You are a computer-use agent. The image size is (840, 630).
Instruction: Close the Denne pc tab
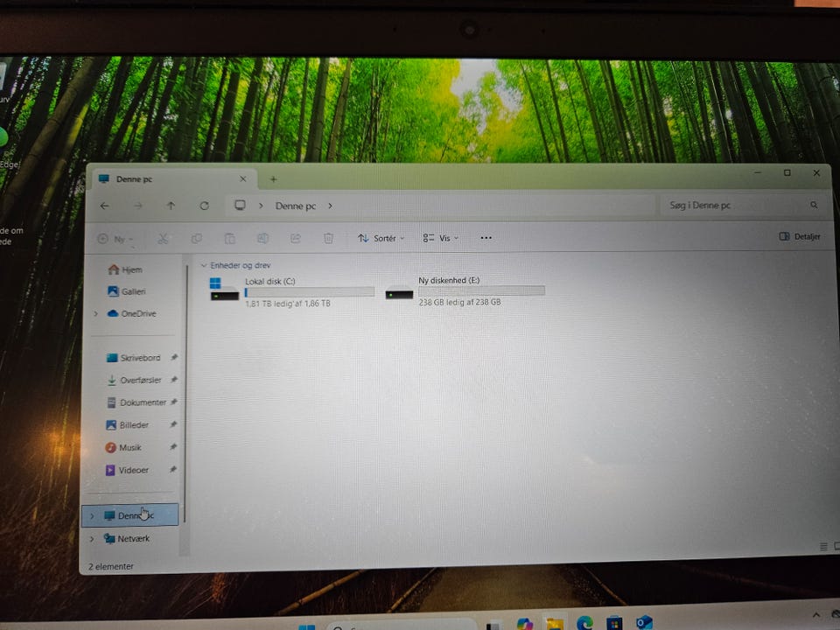click(x=242, y=178)
